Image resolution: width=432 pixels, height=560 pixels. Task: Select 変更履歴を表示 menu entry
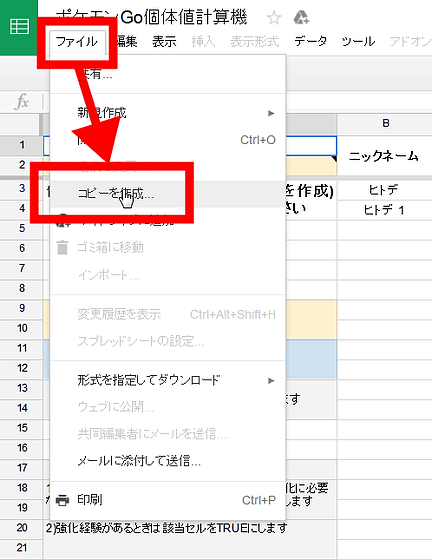[x=168, y=314]
